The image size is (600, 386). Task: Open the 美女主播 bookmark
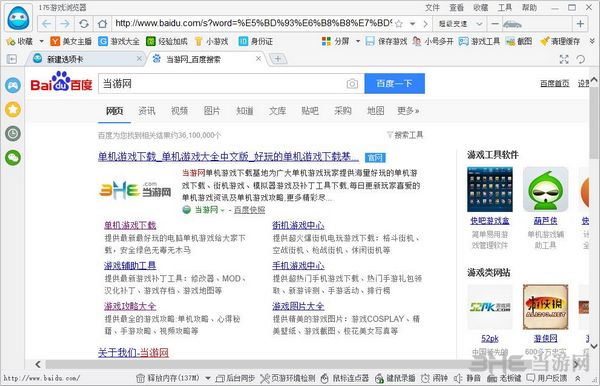[x=71, y=41]
